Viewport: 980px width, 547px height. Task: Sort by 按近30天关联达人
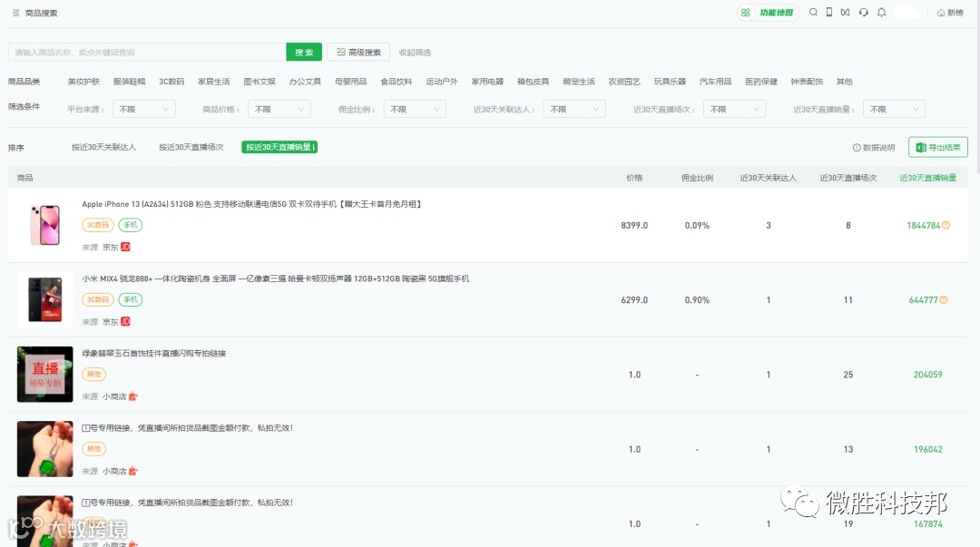[x=103, y=148]
